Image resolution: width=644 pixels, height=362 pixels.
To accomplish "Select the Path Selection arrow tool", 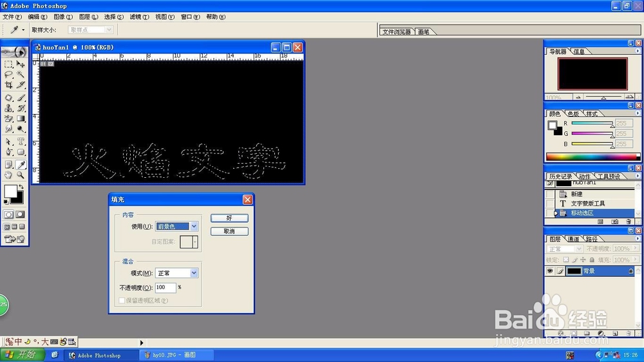I will [8, 142].
